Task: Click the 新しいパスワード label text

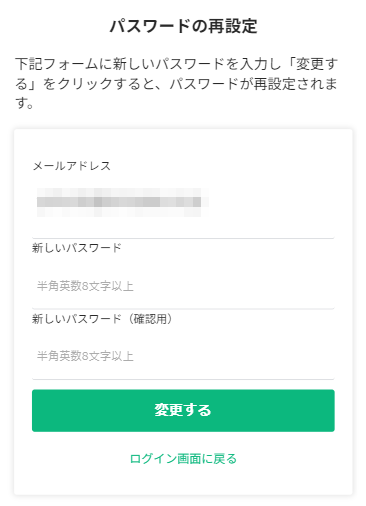Action: coord(77,248)
